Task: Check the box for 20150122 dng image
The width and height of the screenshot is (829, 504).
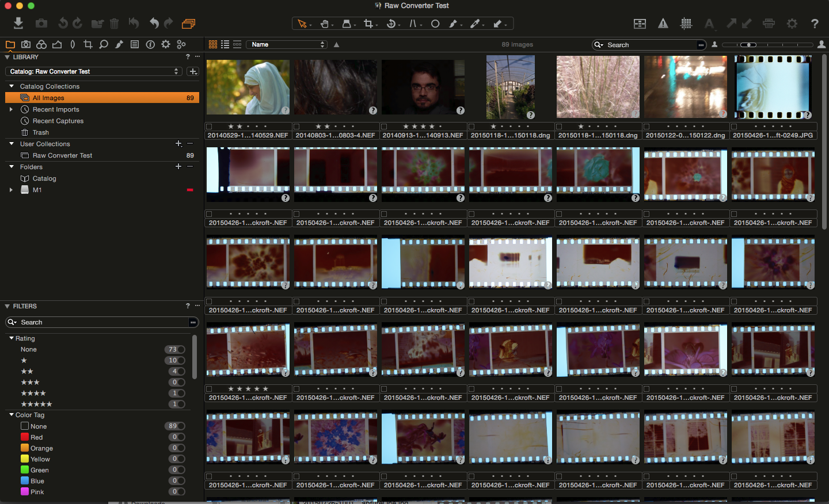Action: tap(647, 127)
